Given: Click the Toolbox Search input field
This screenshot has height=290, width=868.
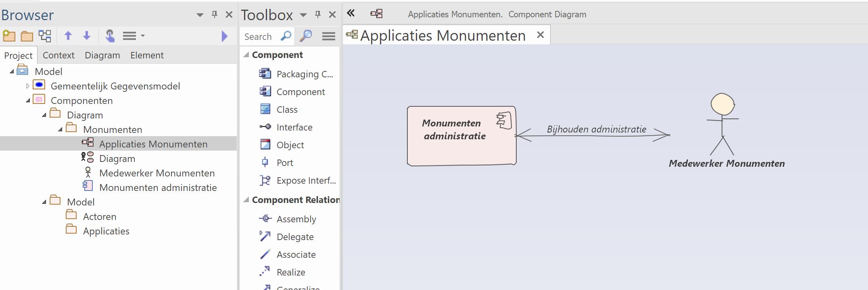Looking at the screenshot, I should (258, 37).
